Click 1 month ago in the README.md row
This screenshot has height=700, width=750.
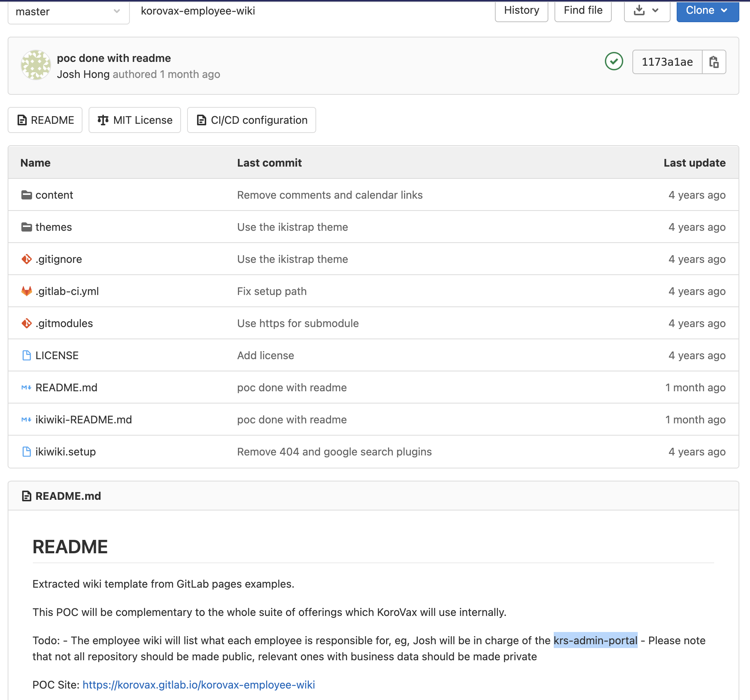point(695,387)
